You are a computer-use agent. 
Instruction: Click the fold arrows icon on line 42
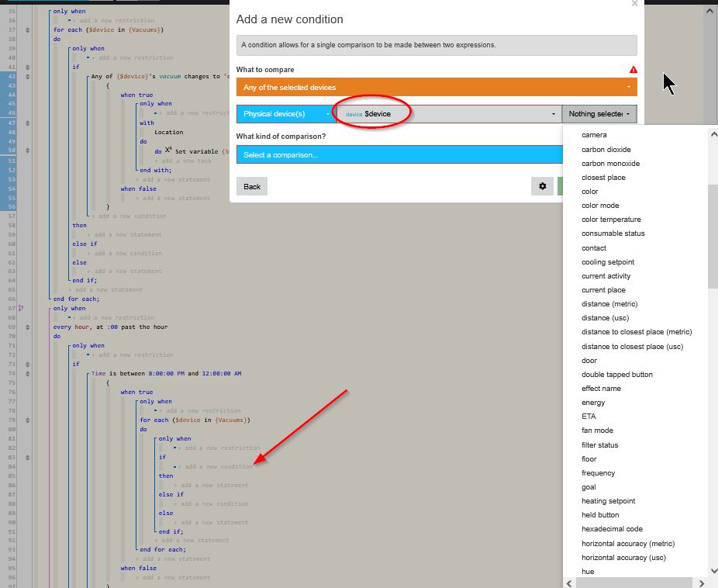(27, 77)
